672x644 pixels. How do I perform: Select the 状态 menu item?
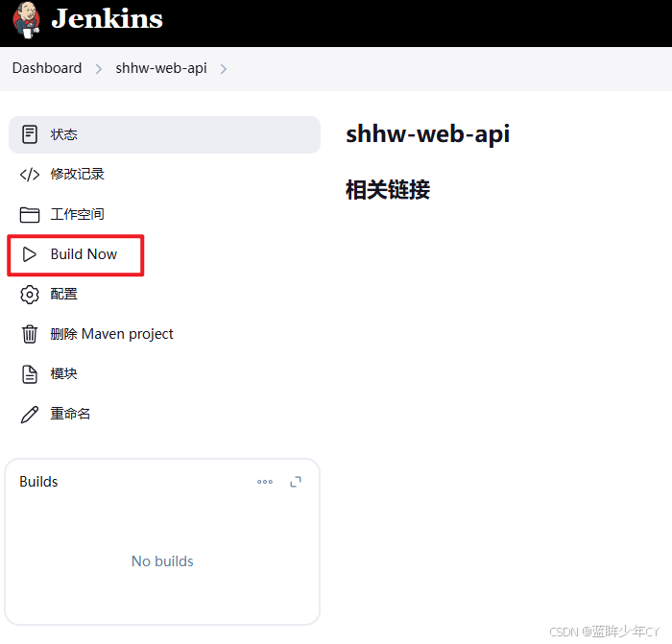164,134
